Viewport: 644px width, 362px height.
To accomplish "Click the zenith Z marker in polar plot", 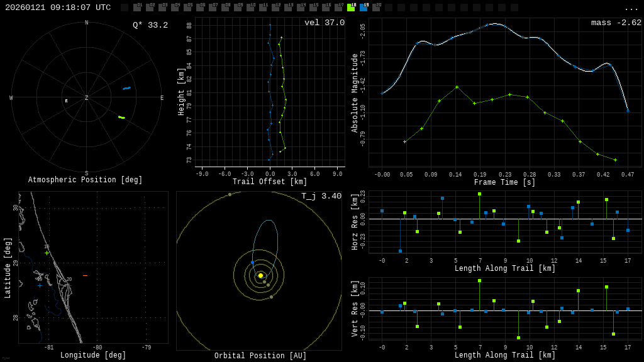I will point(87,98).
